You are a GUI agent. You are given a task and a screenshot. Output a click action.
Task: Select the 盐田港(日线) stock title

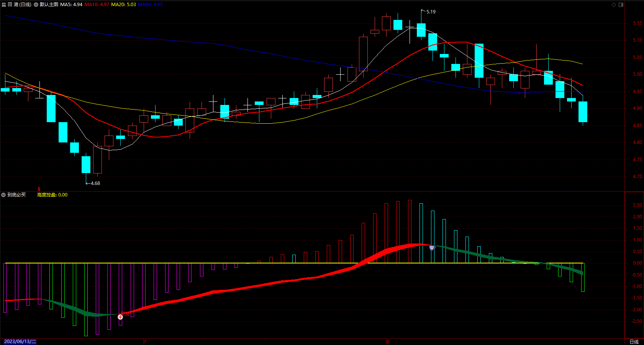[x=16, y=5]
